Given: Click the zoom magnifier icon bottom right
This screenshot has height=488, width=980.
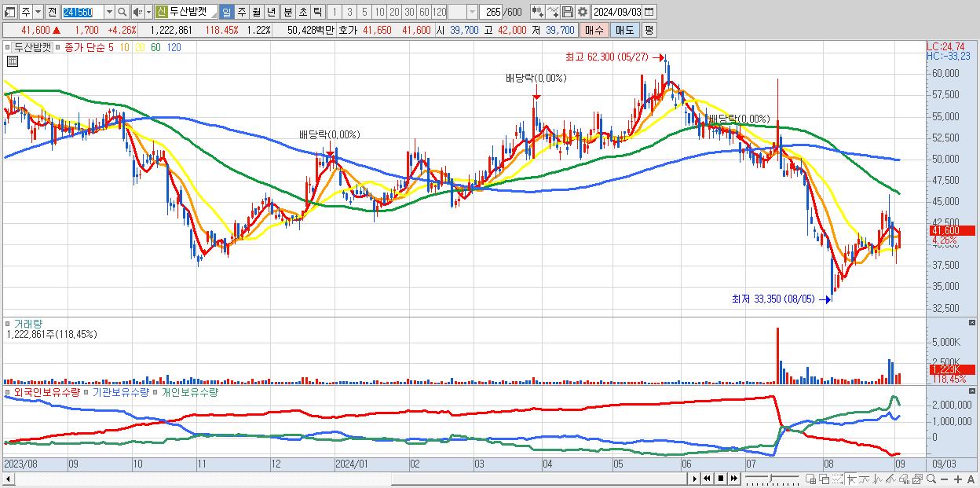Looking at the screenshot, I should 931,479.
